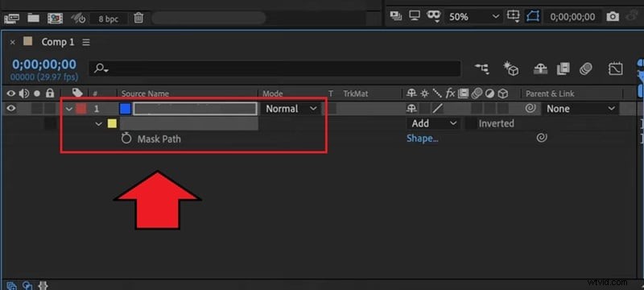This screenshot has width=644, height=290.
Task: Open the parent None dropdown
Action: (580, 109)
